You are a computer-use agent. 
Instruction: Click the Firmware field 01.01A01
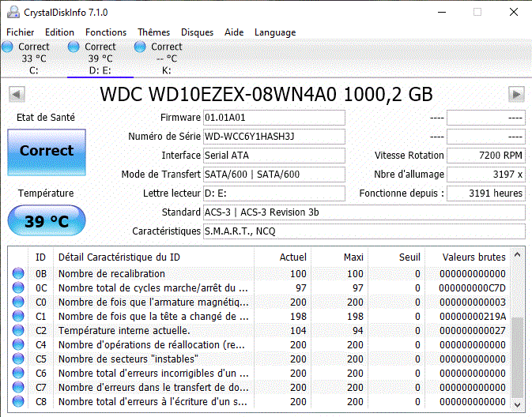[274, 118]
